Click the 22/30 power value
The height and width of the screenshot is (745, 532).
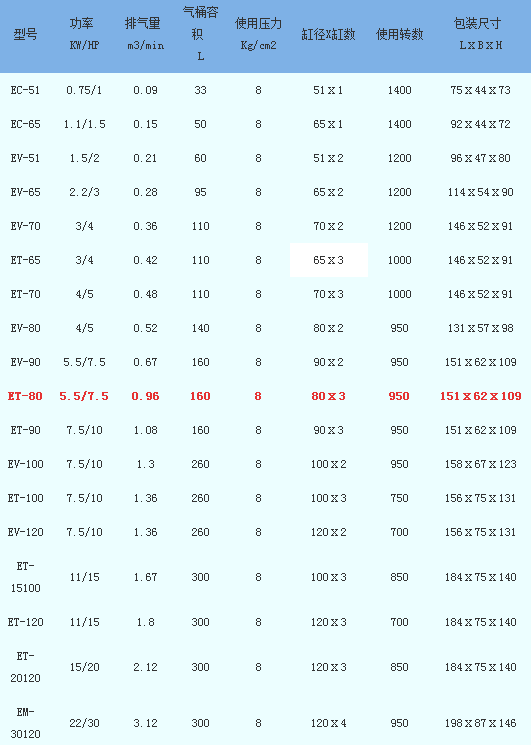point(84,723)
